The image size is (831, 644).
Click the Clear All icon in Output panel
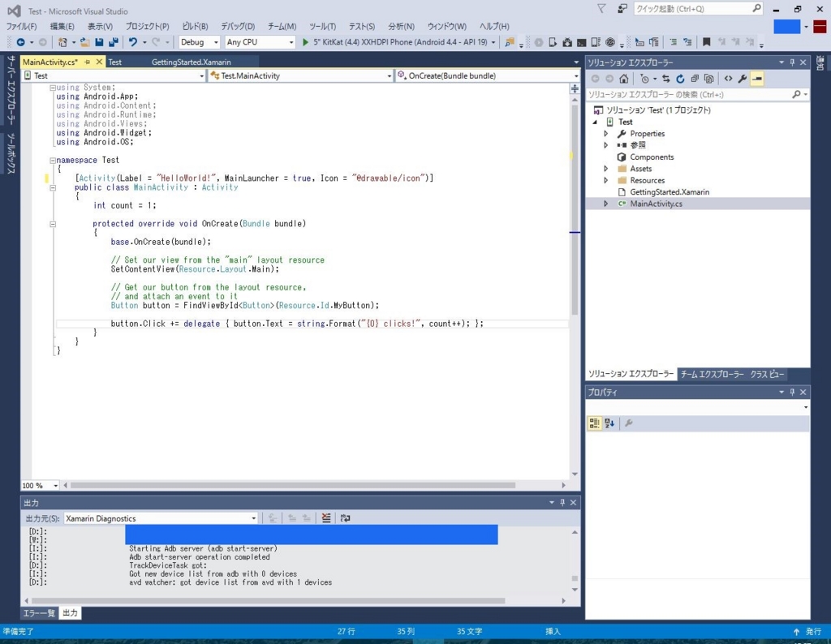point(326,518)
